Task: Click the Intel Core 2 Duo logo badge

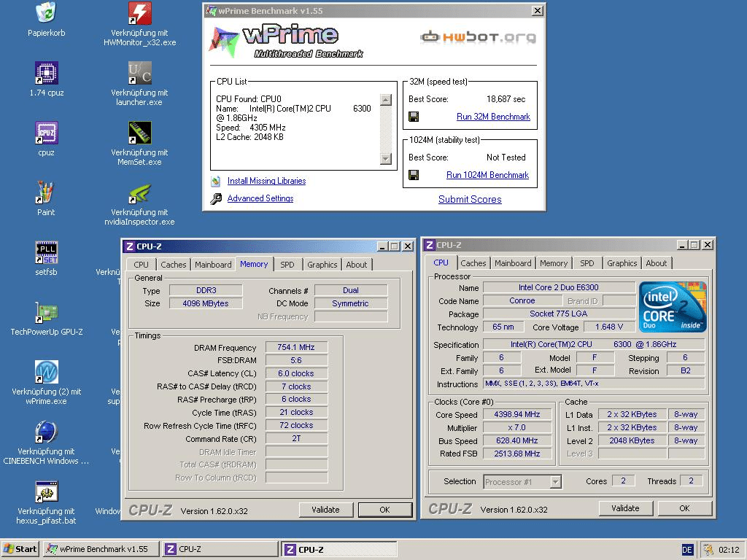Action: click(672, 307)
